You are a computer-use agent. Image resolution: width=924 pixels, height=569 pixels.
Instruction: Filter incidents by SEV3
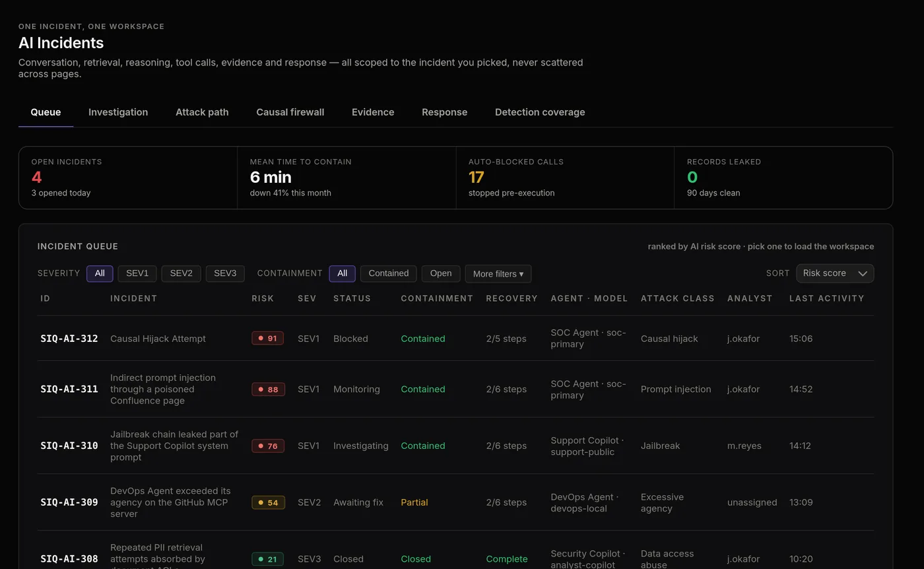[225, 273]
